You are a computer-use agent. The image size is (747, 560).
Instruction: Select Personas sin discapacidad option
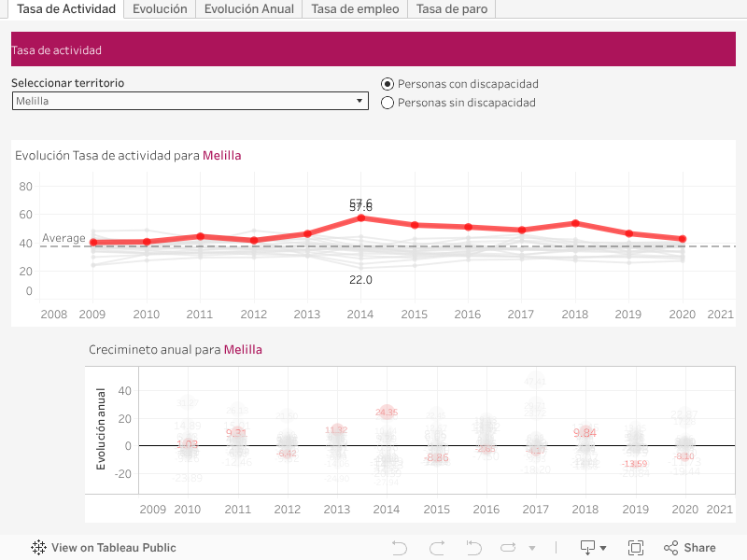coord(388,103)
